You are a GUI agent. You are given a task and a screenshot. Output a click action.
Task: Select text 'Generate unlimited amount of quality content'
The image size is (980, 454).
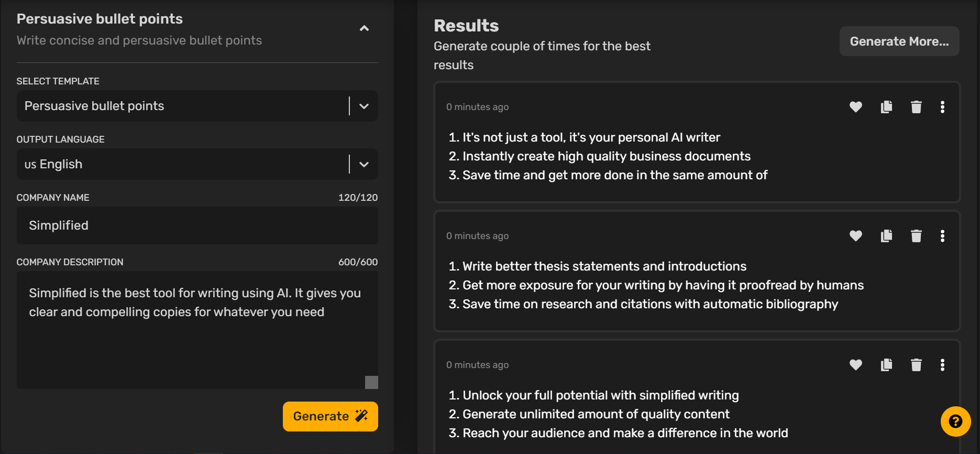596,414
